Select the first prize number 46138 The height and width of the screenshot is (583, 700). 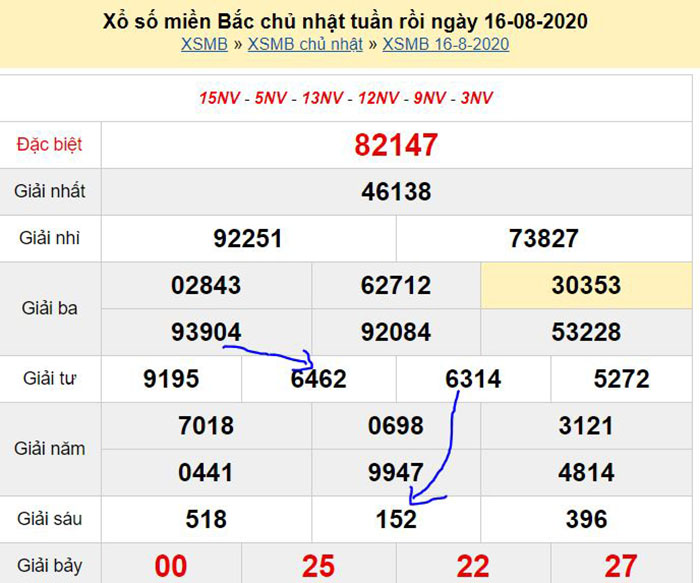click(x=396, y=192)
